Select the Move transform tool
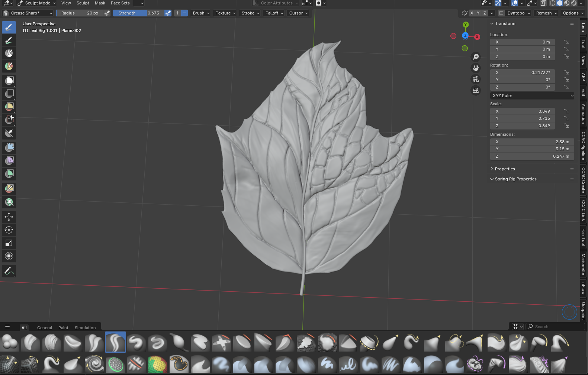Image resolution: width=588 pixels, height=375 pixels. [x=9, y=217]
